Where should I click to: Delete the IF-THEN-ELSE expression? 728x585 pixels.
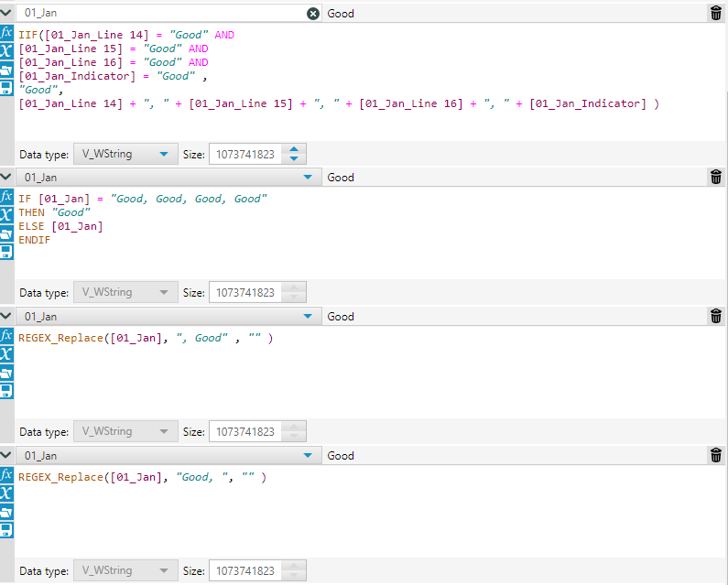715,177
